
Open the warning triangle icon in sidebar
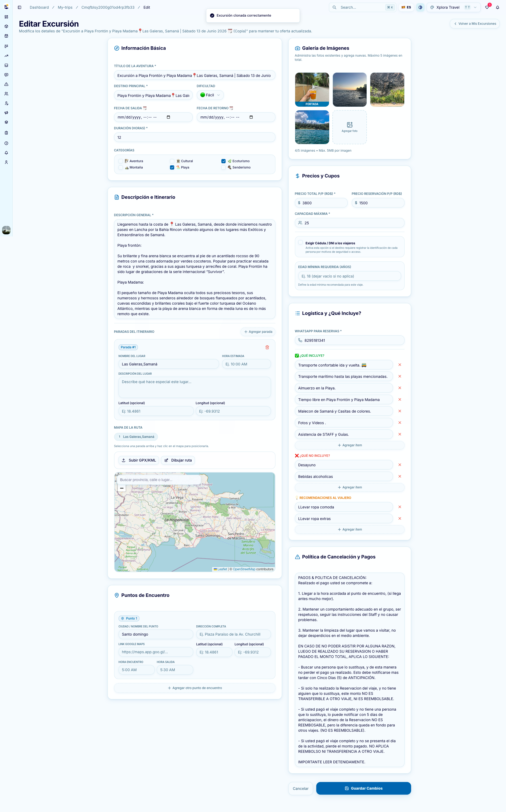[6, 84]
